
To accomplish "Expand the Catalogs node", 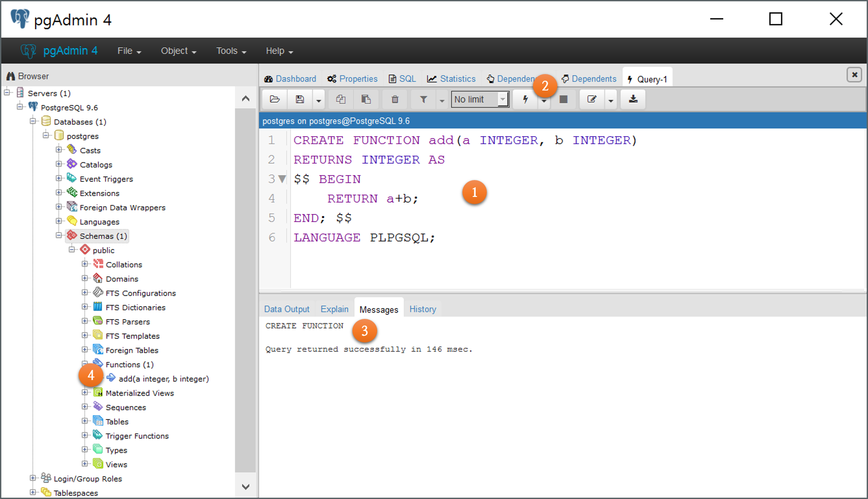I will click(x=59, y=164).
